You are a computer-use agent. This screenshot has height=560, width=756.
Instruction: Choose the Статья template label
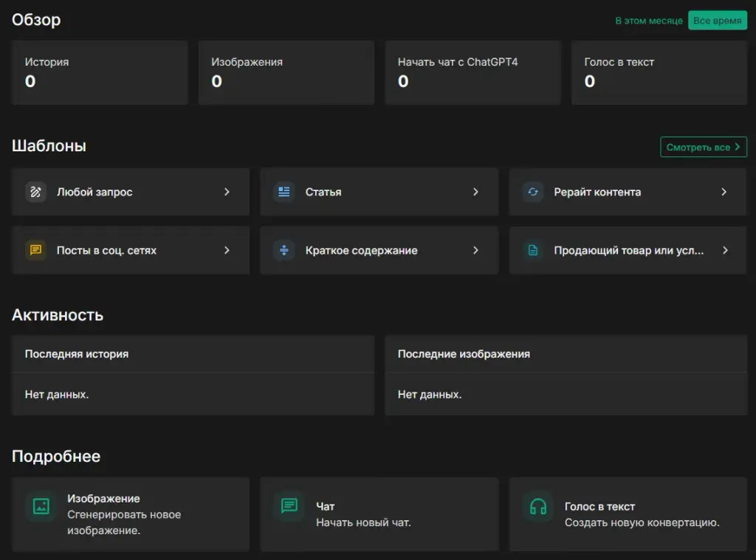click(323, 192)
